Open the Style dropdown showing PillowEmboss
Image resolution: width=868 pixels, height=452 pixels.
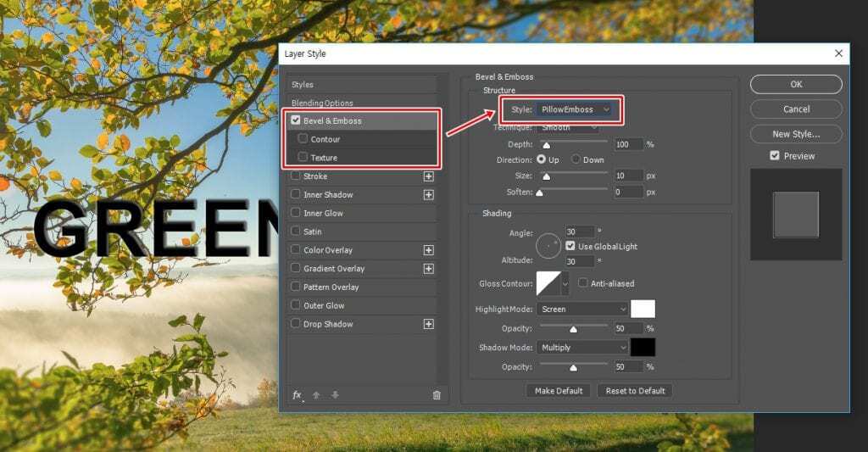pyautogui.click(x=574, y=109)
